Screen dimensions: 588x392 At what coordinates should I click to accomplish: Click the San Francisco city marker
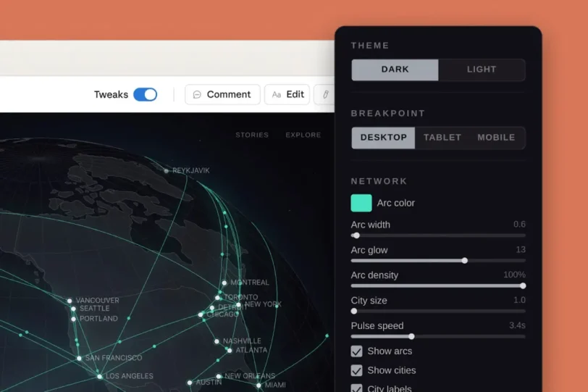79,358
